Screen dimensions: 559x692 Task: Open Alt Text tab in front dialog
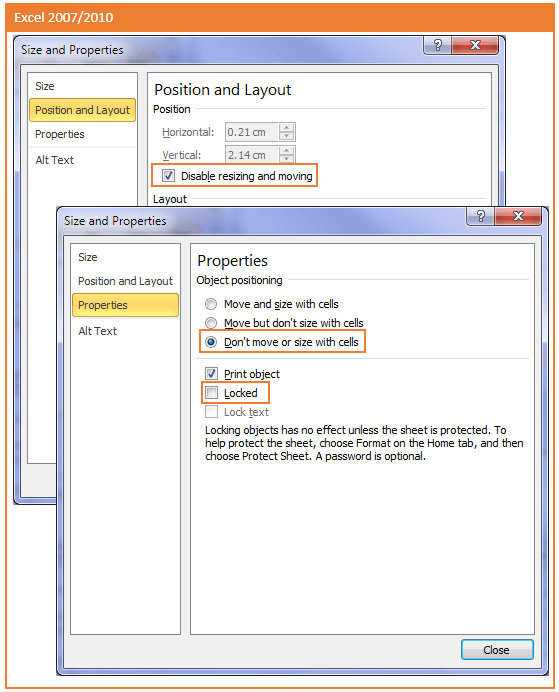(x=125, y=331)
